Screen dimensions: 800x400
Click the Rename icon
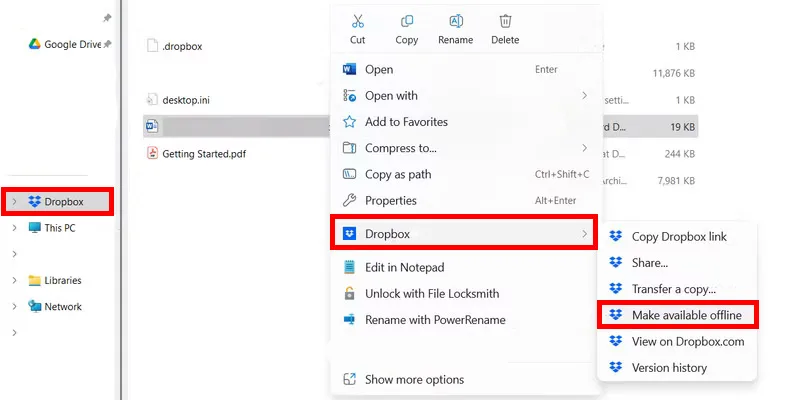[456, 21]
